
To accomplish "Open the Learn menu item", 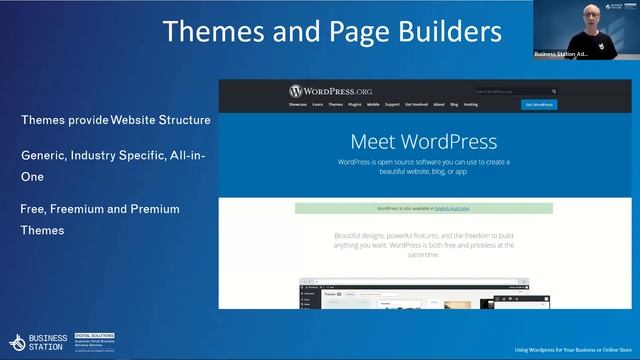I will point(318,104).
